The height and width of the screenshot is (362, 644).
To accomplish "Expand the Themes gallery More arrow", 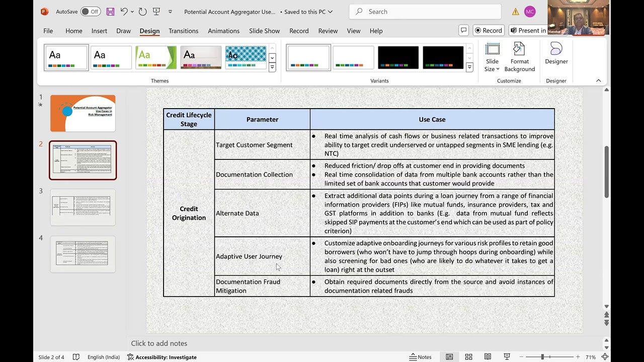I will point(272,67).
